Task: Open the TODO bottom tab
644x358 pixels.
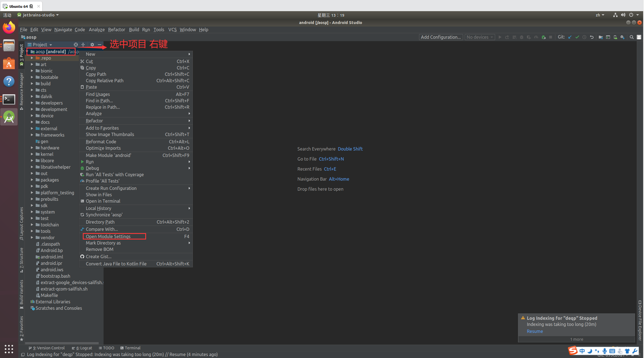Action: click(x=106, y=348)
